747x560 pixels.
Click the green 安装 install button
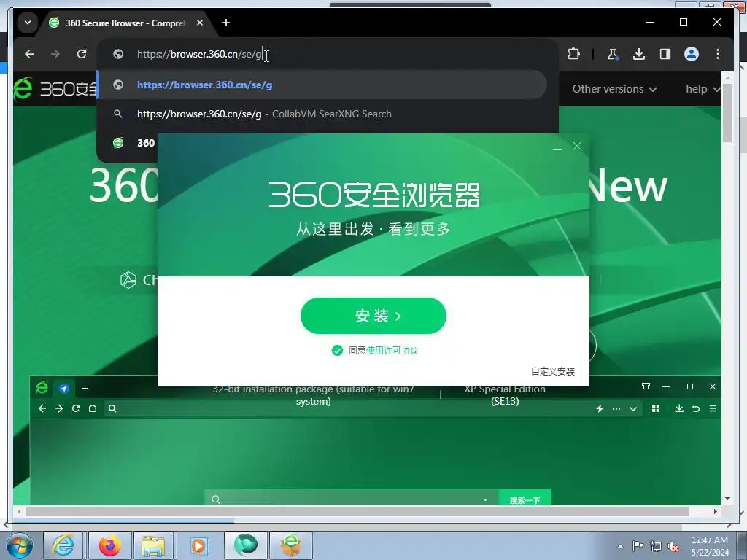tap(373, 316)
